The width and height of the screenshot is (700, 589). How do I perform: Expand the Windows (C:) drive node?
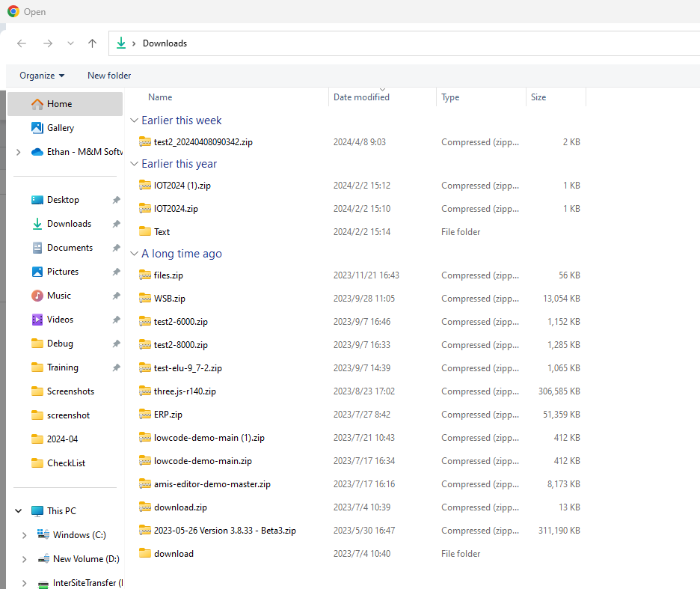tap(25, 535)
